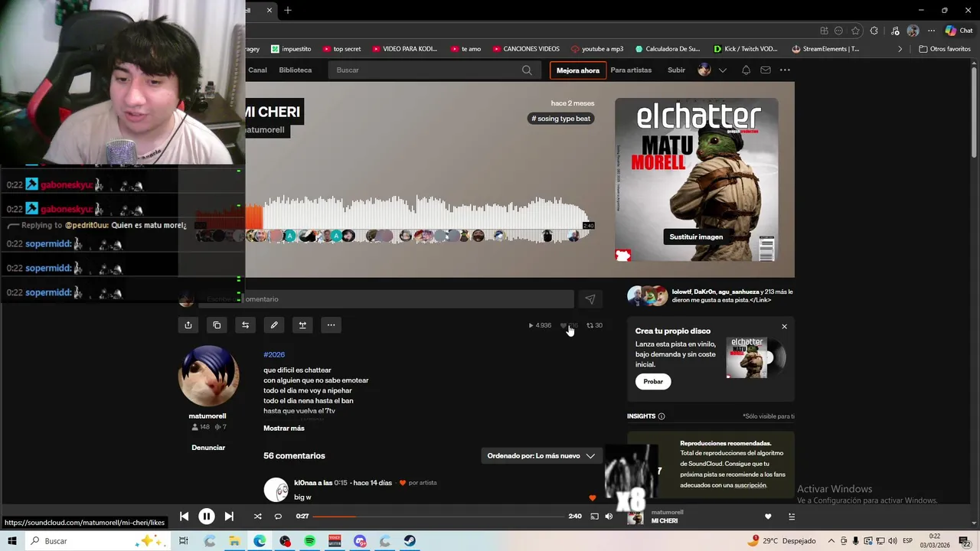Open the top secret bookmark

coord(342,49)
